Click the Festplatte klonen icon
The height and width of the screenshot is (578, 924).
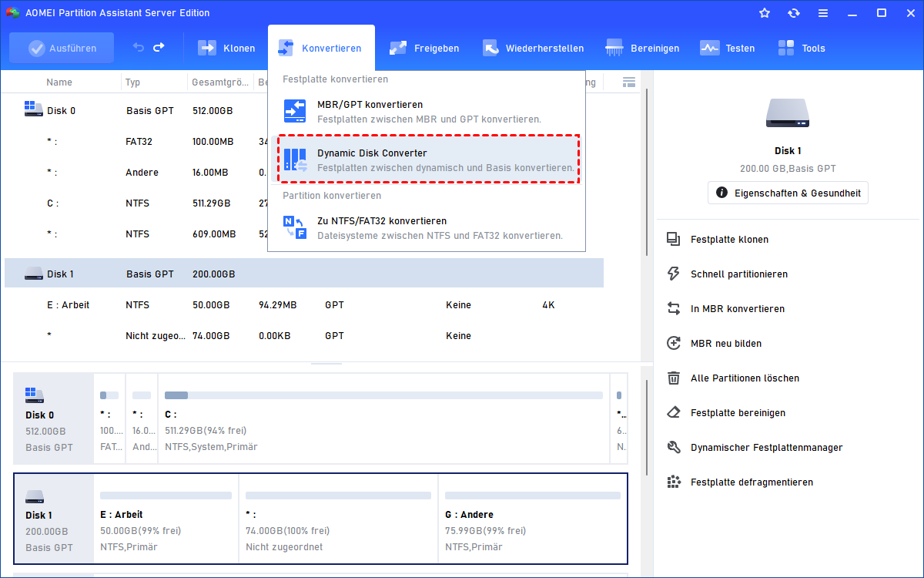click(x=674, y=240)
